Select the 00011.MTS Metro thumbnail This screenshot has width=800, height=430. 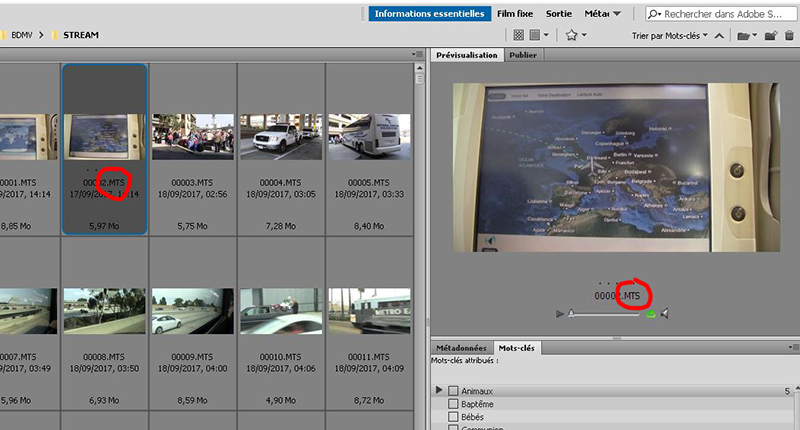(369, 311)
